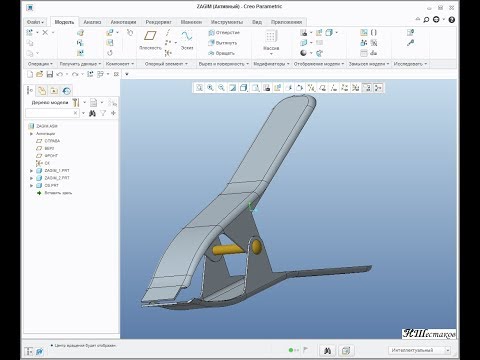This screenshot has height=360, width=480.
Task: Search the model tree with the binoculars icon
Action: 92,113
